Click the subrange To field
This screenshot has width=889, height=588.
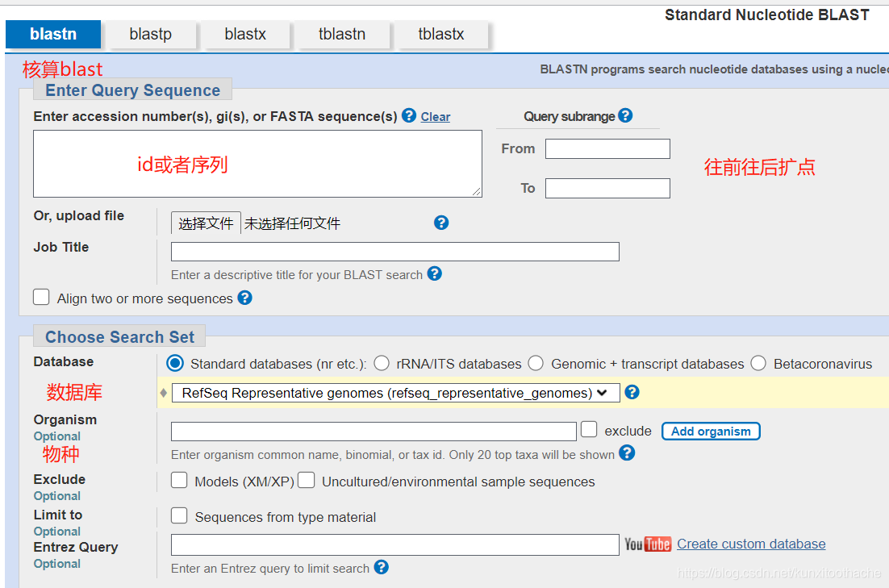pos(607,188)
